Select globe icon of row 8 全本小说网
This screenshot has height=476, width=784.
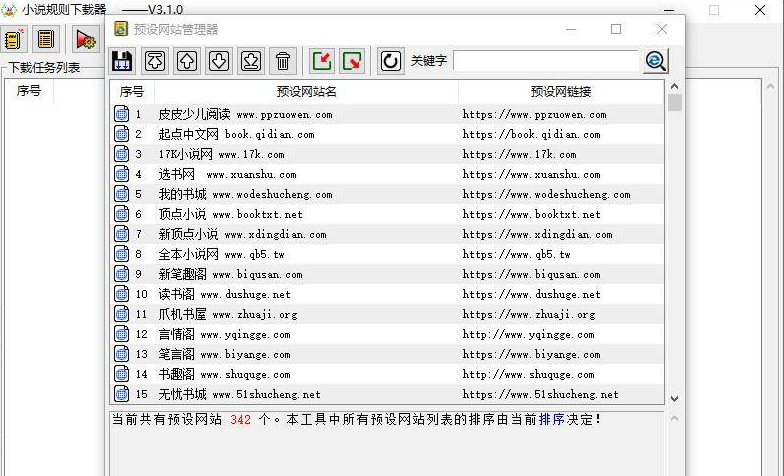click(122, 254)
